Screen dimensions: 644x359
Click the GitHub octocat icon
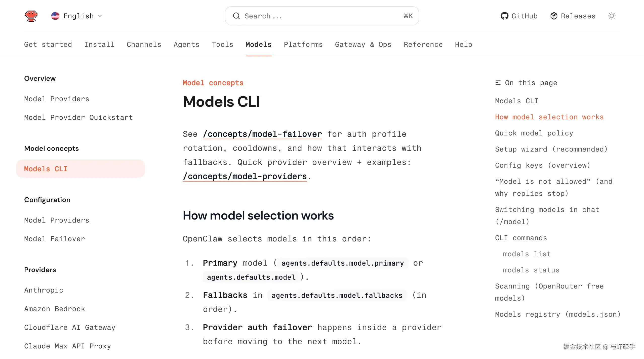[x=504, y=16]
